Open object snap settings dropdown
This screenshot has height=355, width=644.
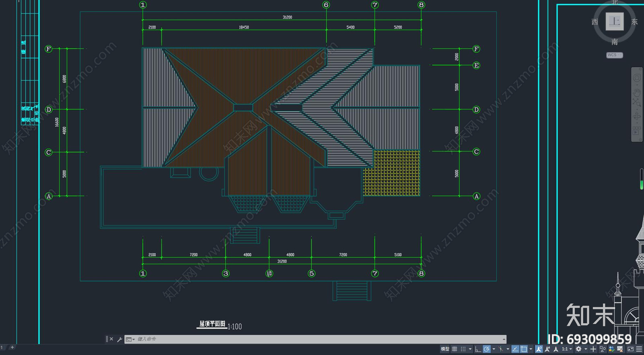531,349
